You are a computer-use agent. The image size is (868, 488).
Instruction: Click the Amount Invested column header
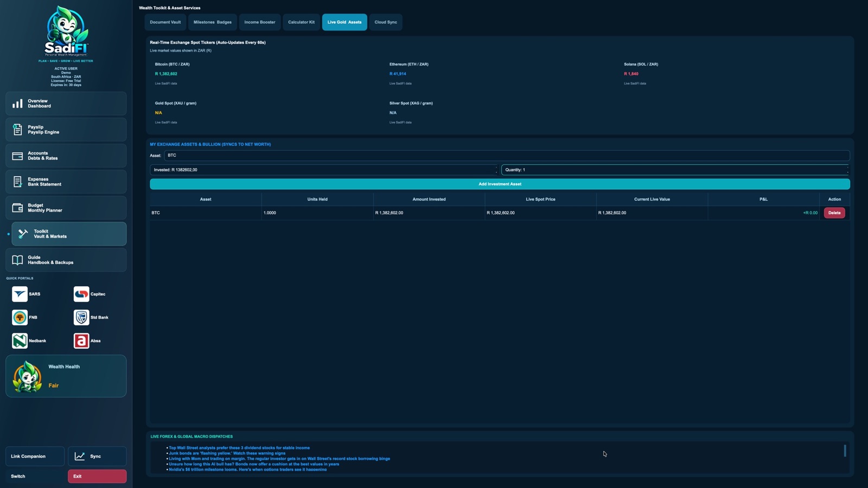pyautogui.click(x=429, y=199)
